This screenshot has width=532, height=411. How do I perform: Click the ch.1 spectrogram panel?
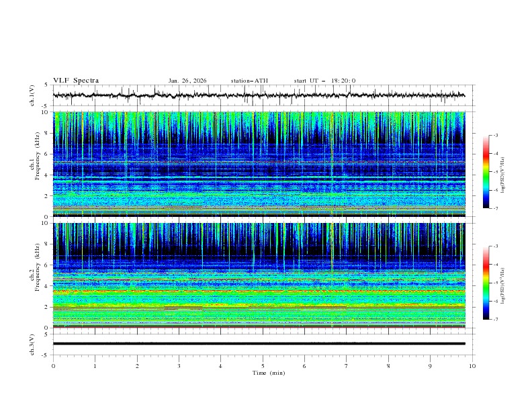pos(259,164)
